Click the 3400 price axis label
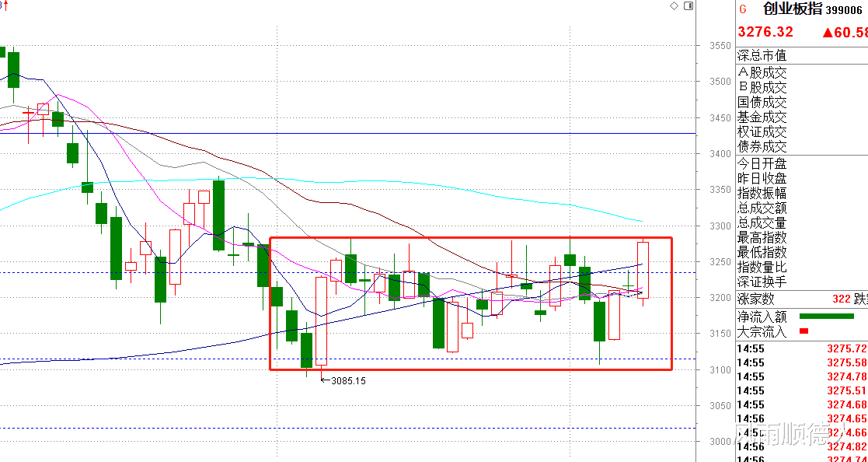The image size is (868, 462). (x=720, y=153)
